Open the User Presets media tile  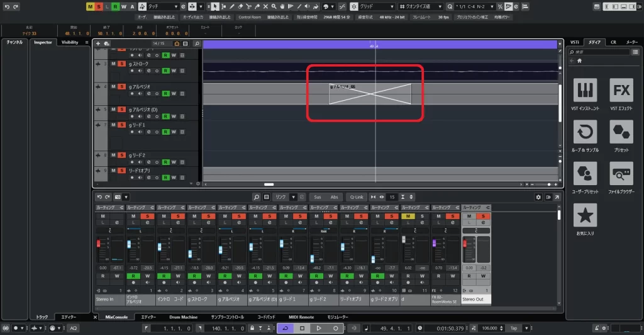[586, 175]
